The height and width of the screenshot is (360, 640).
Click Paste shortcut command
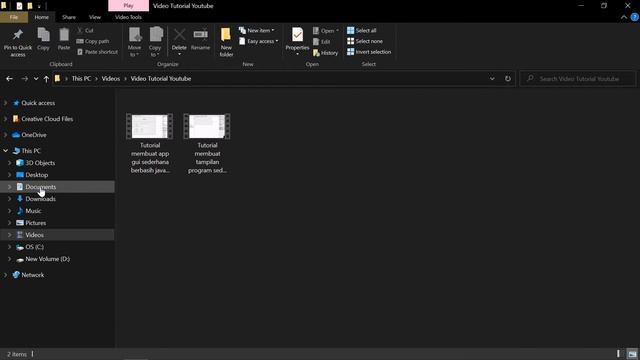pos(98,52)
